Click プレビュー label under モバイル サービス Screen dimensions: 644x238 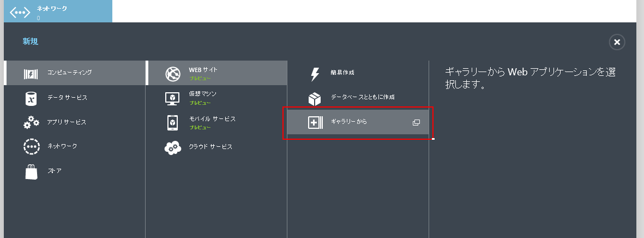pos(200,127)
